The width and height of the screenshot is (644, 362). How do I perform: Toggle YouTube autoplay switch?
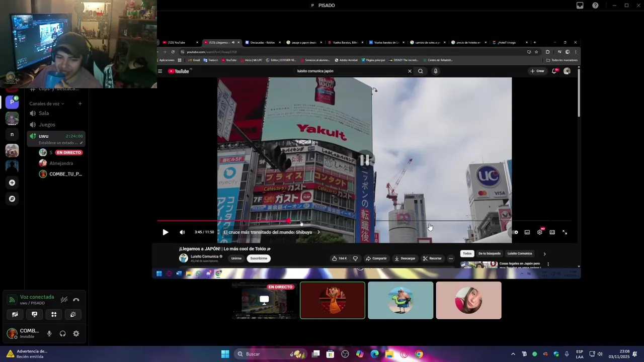coord(515,232)
